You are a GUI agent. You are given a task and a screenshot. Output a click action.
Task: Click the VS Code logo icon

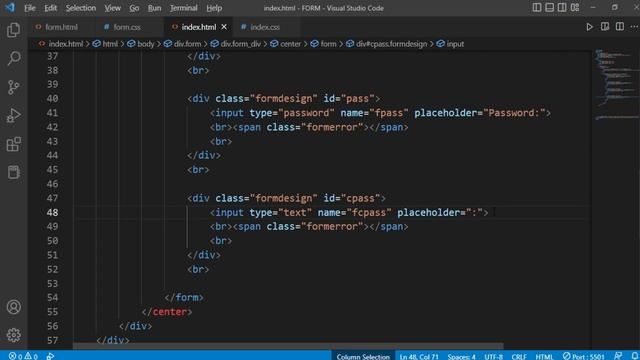click(x=10, y=7)
